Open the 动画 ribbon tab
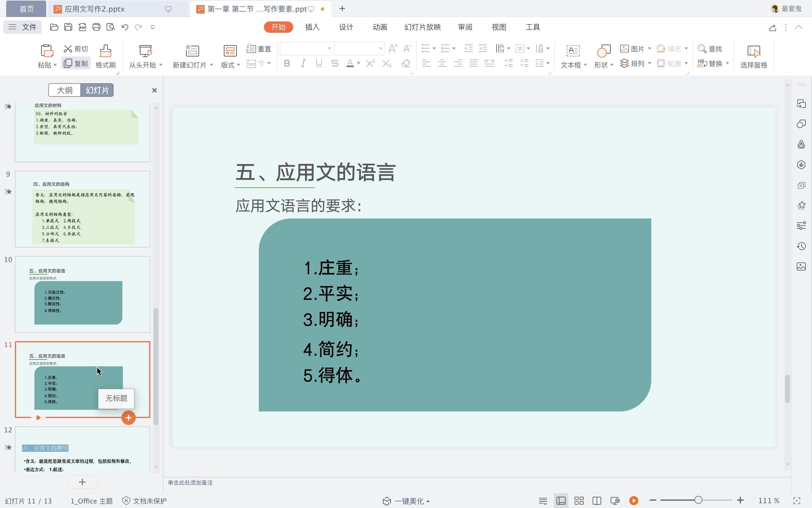The image size is (812, 508). [380, 27]
